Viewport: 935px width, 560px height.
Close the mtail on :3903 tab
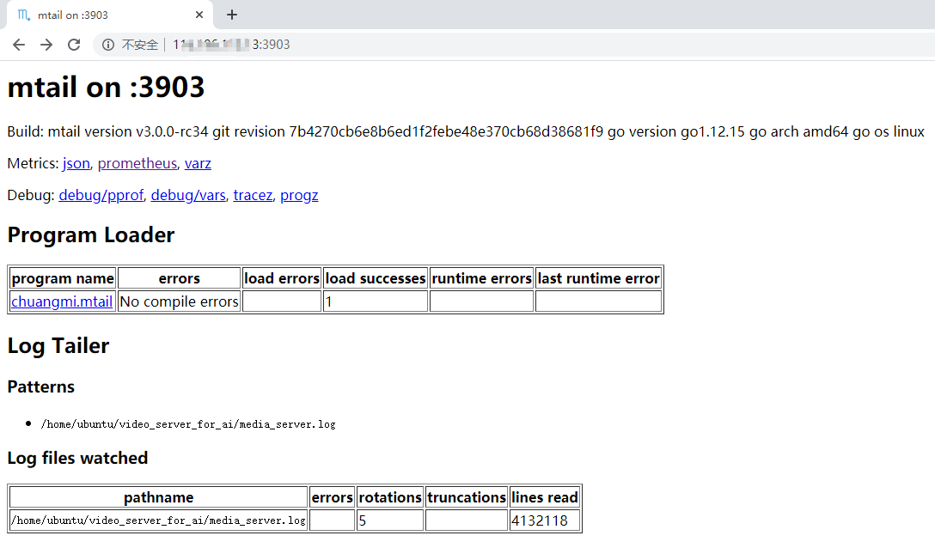point(199,15)
